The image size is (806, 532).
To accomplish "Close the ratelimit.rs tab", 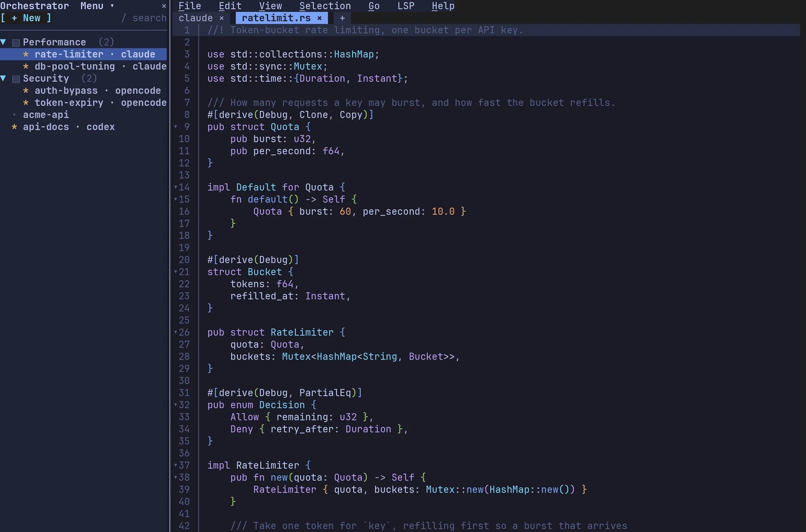I will click(320, 18).
